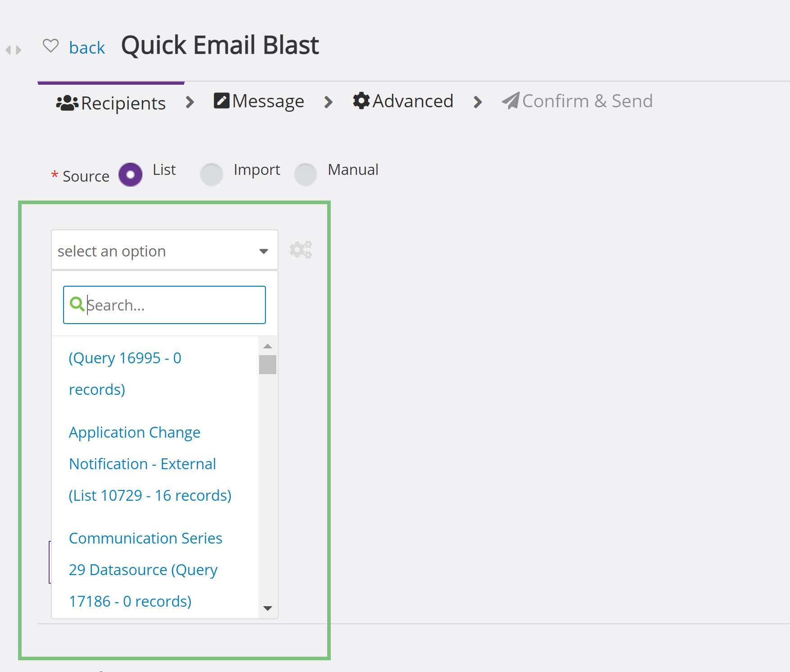Go to the Message step tab

[x=259, y=101]
